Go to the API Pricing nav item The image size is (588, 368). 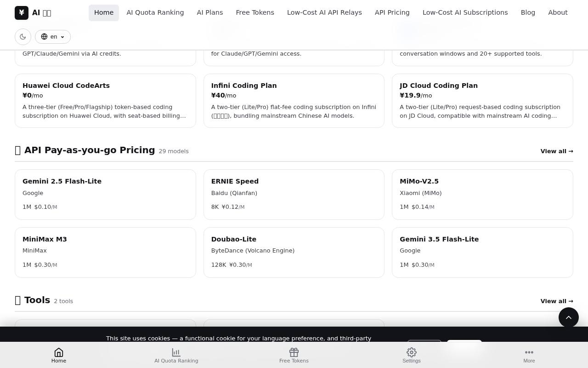[x=392, y=12]
